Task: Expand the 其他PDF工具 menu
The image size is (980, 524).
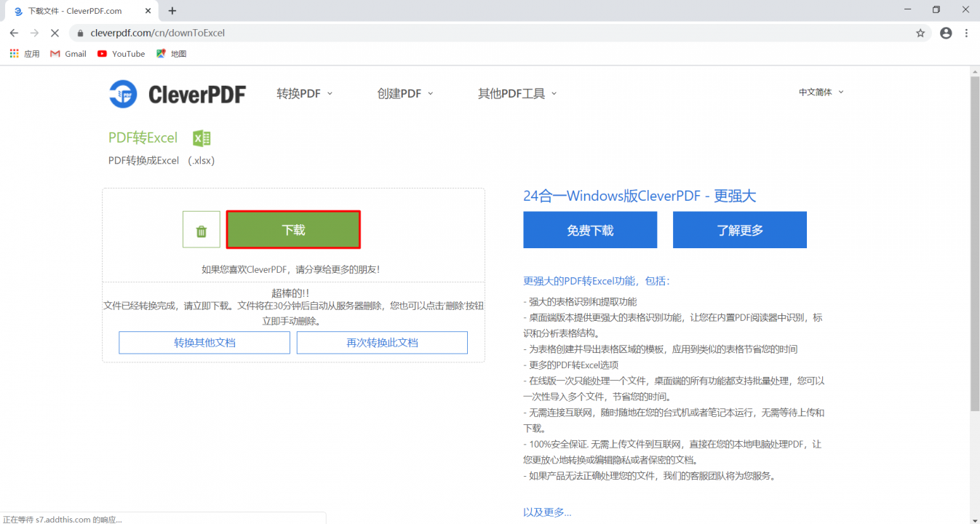Action: click(517, 93)
